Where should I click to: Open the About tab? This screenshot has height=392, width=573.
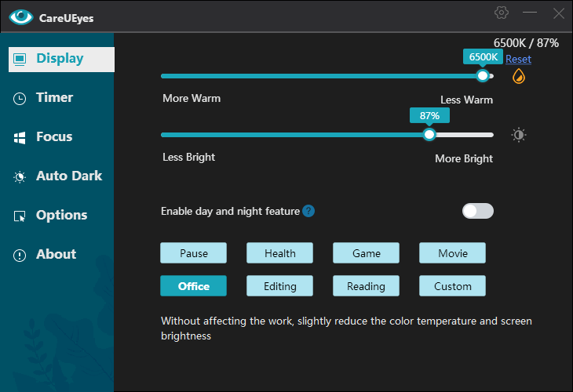click(56, 254)
